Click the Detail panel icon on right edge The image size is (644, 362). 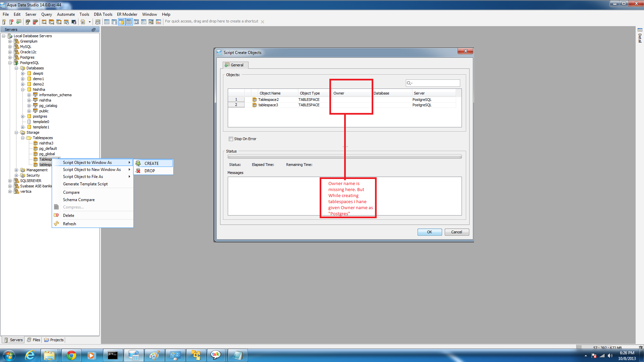coord(640,30)
